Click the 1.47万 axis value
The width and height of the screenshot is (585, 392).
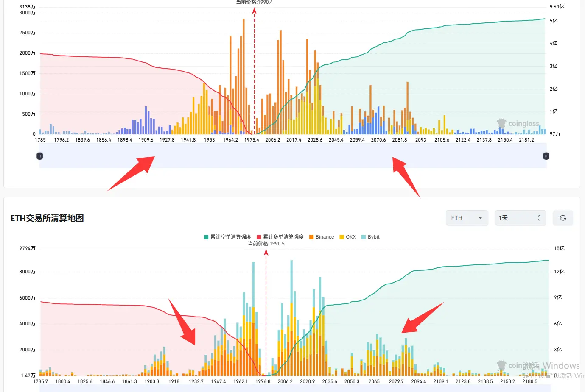point(28,375)
